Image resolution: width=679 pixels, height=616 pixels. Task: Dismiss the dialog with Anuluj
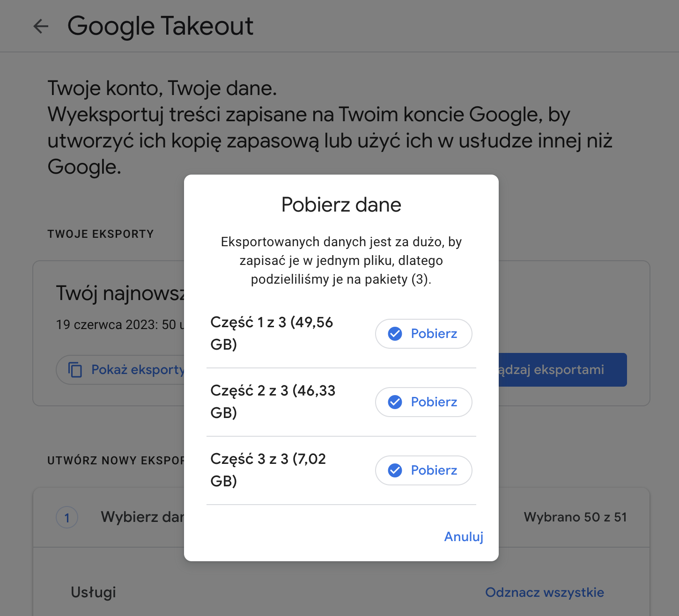[x=463, y=537]
